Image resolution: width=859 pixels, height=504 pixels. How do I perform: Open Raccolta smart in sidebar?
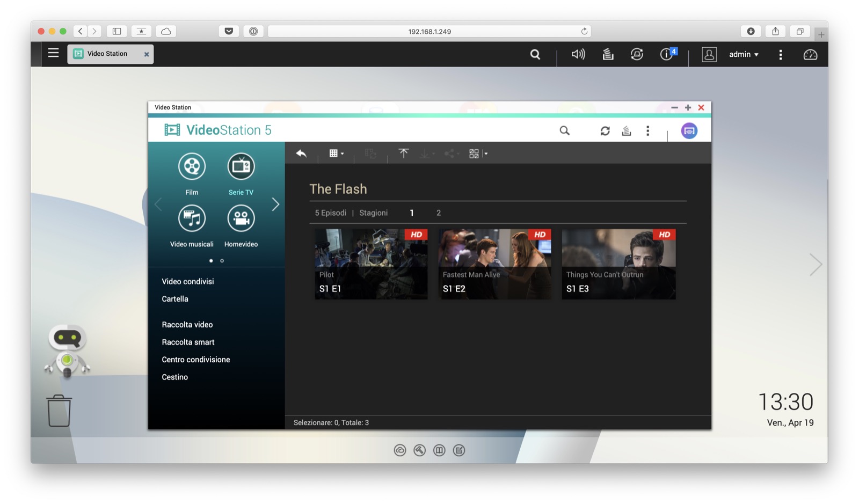(188, 342)
